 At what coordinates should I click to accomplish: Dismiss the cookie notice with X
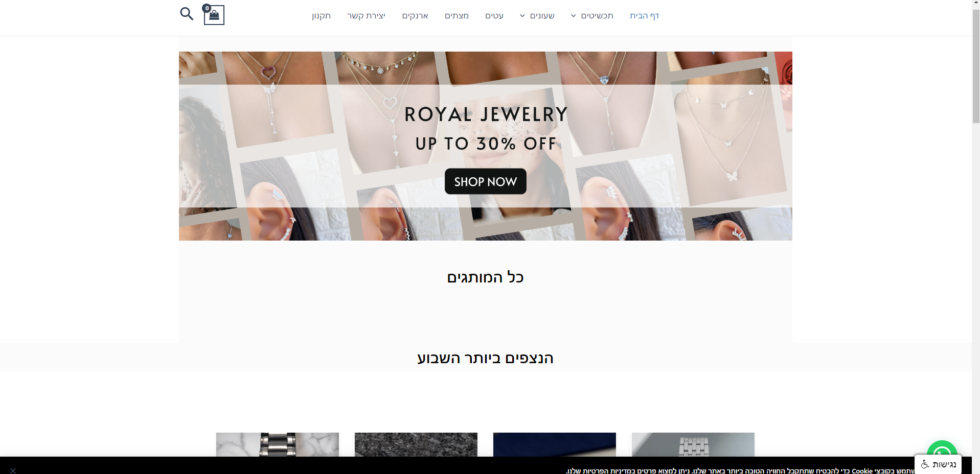point(13,470)
